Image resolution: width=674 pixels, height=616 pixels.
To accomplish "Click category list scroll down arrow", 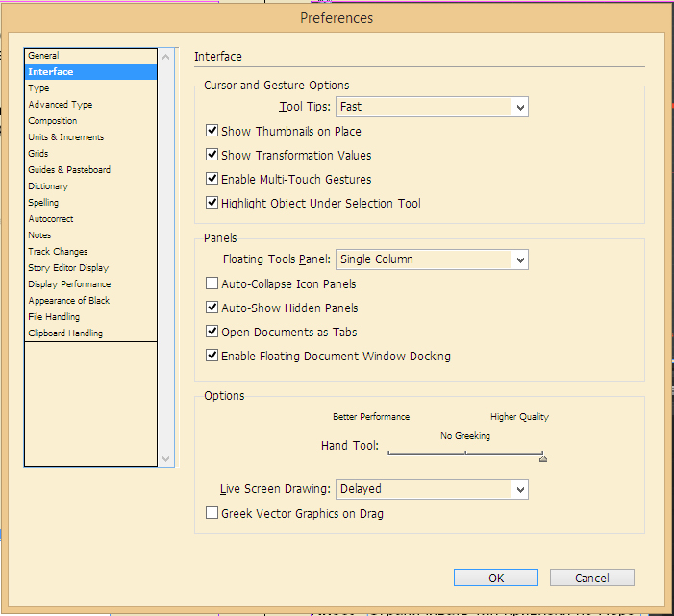I will coord(166,458).
